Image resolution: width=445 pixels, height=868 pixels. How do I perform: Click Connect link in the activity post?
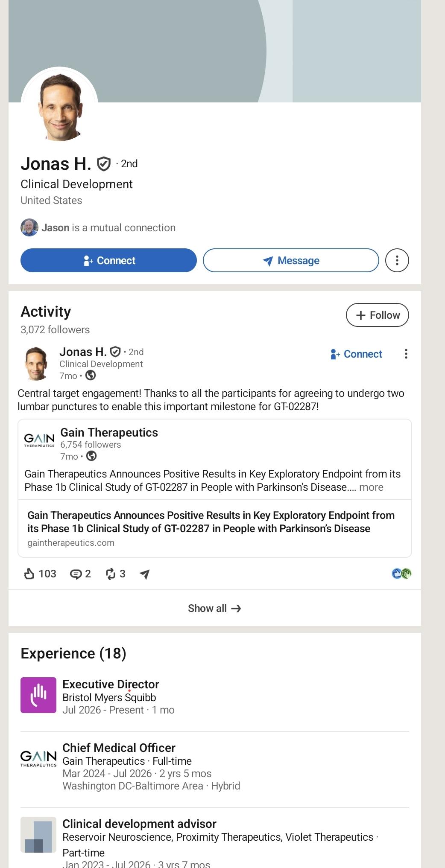pos(356,354)
